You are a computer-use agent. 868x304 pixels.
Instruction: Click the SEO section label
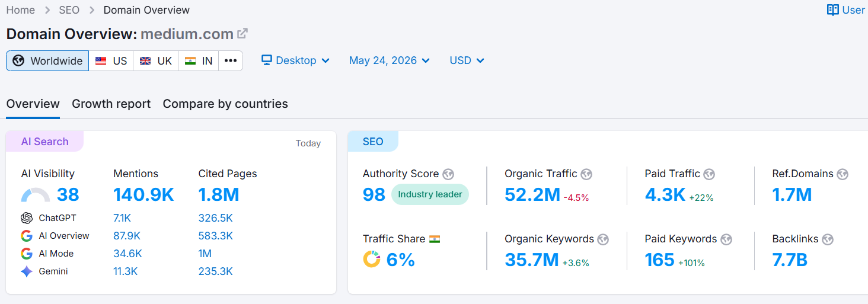tap(373, 142)
